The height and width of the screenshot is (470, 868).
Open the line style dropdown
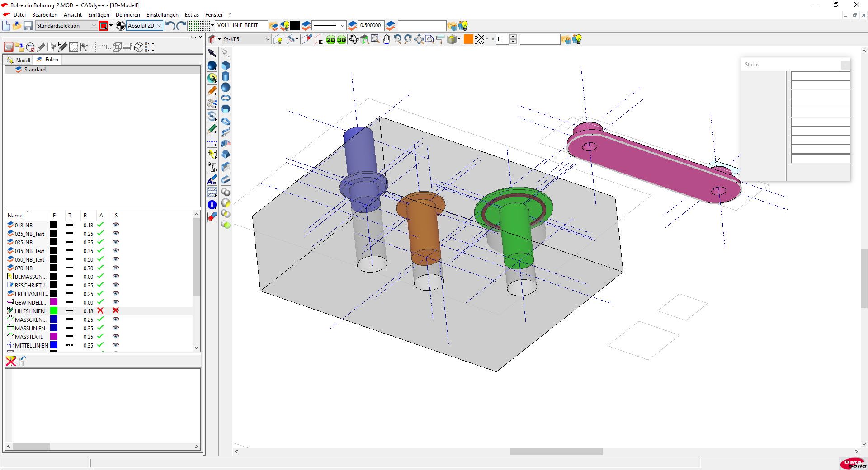[x=329, y=26]
